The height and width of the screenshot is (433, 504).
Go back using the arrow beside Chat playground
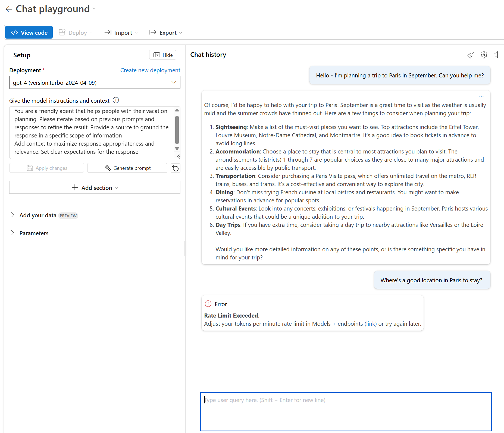click(x=9, y=9)
